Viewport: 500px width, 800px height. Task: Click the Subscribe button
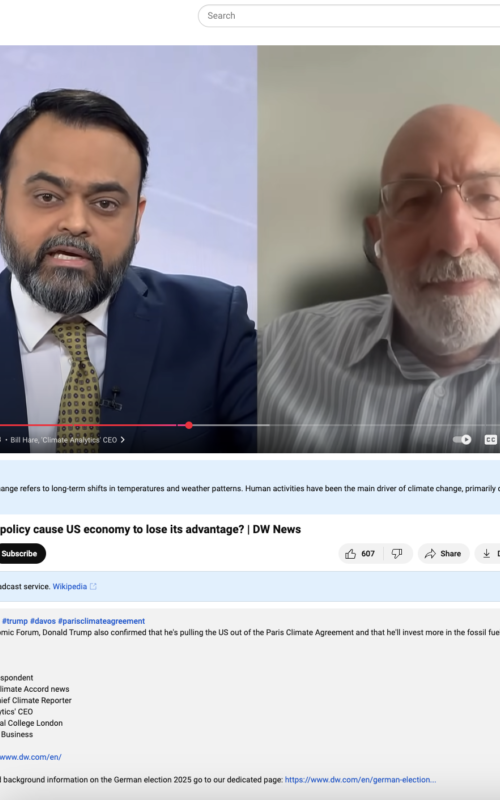pyautogui.click(x=19, y=554)
